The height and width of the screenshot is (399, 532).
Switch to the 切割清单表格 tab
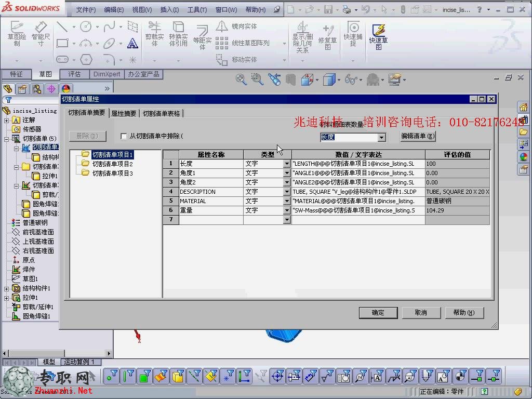click(x=161, y=113)
